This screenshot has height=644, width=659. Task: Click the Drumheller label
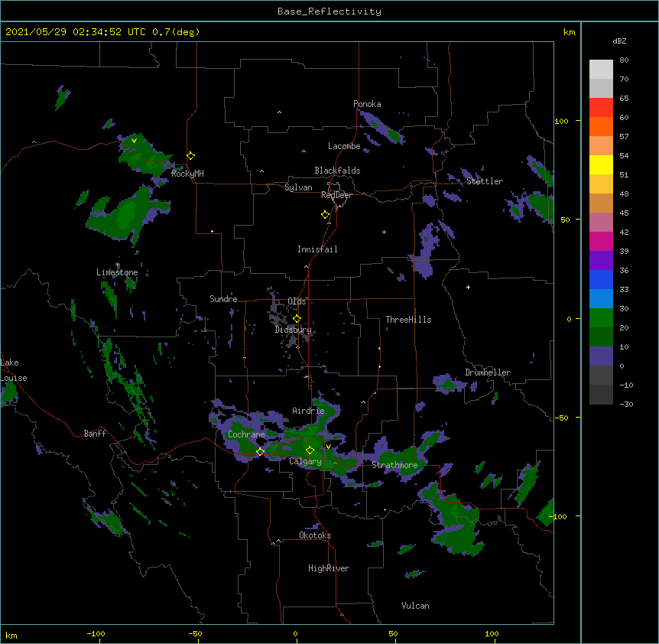click(x=488, y=372)
